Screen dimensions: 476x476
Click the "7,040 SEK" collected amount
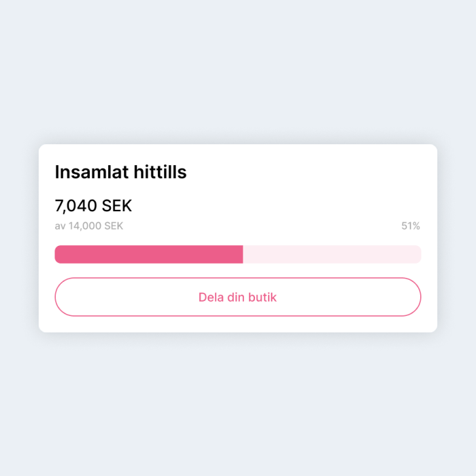click(93, 206)
